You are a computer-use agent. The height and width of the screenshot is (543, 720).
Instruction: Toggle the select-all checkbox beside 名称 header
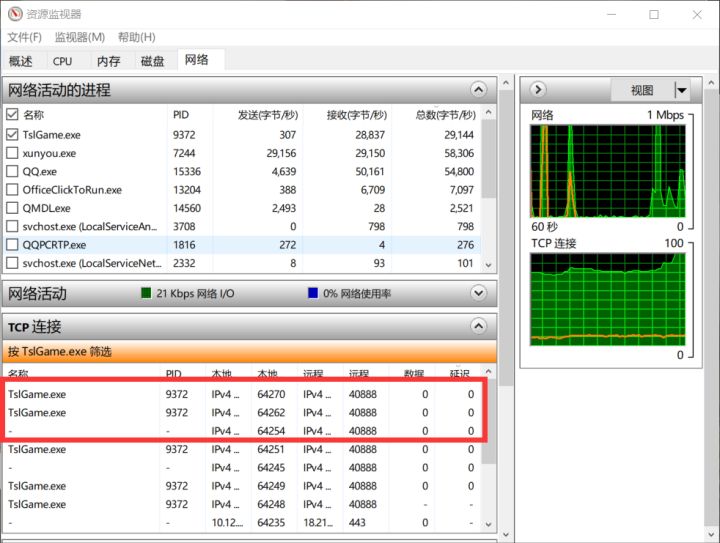click(x=12, y=114)
